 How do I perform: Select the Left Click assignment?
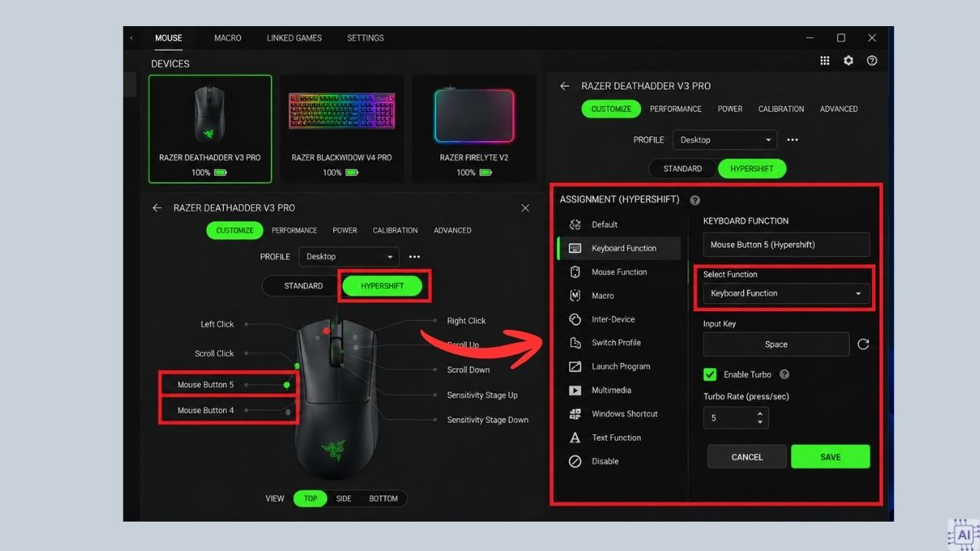pyautogui.click(x=217, y=324)
